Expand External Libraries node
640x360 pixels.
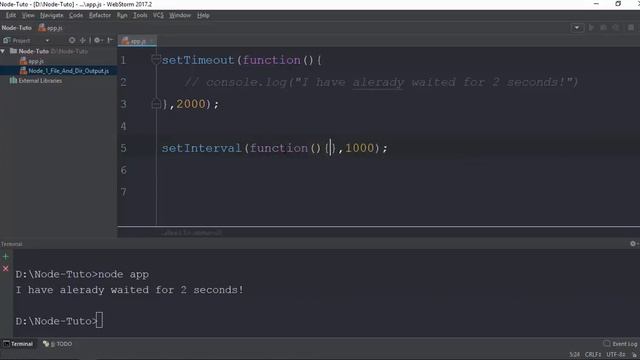[x=36, y=81]
